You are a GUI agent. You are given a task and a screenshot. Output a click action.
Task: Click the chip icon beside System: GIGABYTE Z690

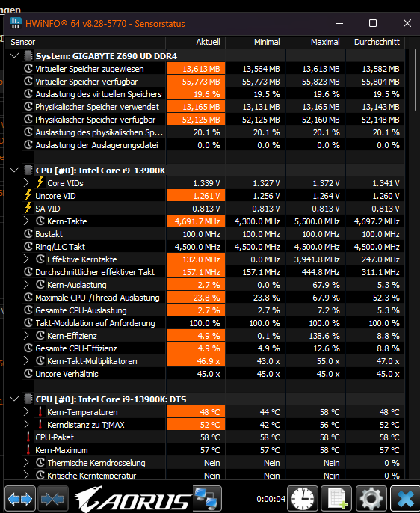28,55
